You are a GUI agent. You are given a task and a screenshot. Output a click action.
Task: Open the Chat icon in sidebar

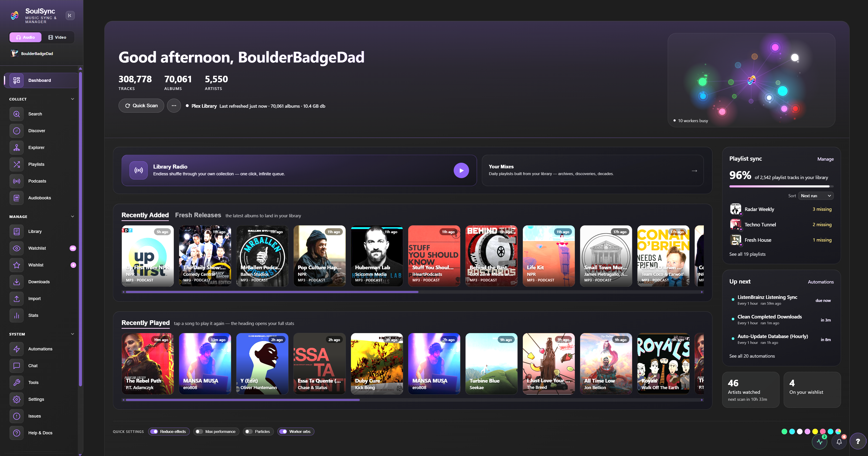[x=17, y=366]
